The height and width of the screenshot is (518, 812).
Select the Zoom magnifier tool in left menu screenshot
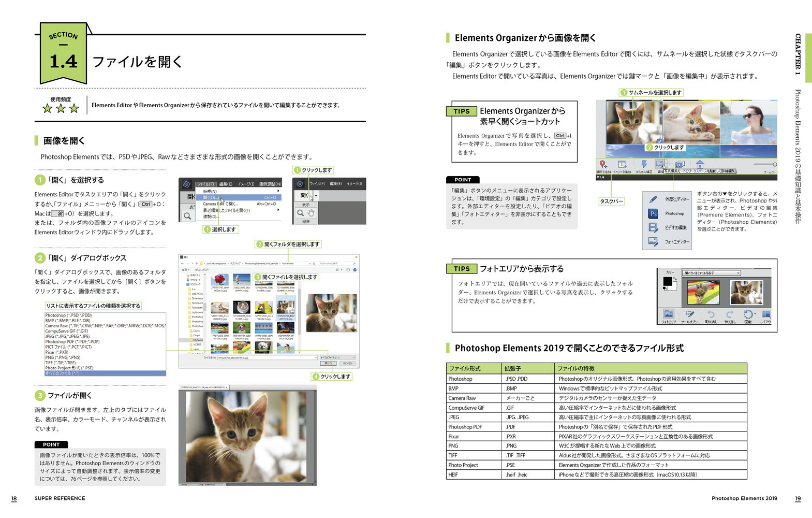[187, 216]
